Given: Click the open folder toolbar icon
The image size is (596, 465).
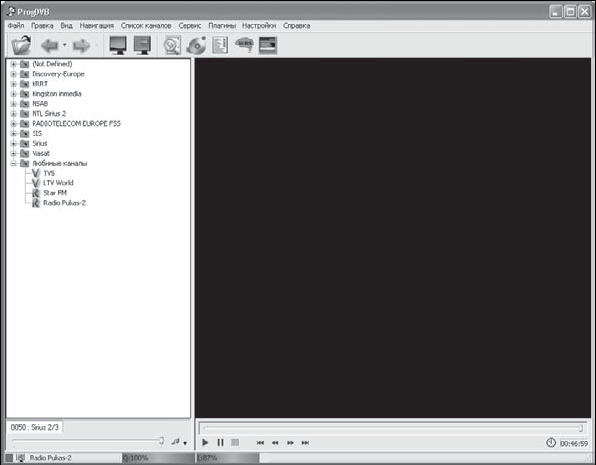Looking at the screenshot, I should pos(21,45).
